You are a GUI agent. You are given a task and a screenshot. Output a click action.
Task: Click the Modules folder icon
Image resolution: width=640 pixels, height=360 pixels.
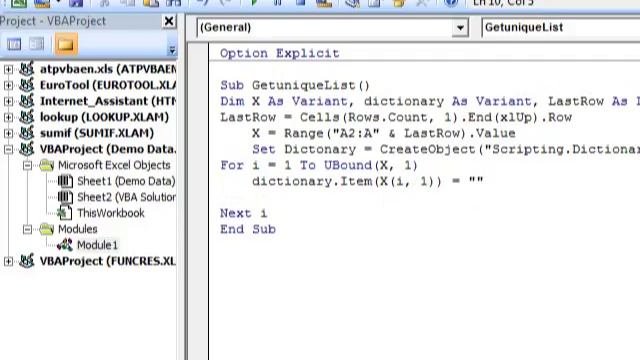click(x=47, y=229)
